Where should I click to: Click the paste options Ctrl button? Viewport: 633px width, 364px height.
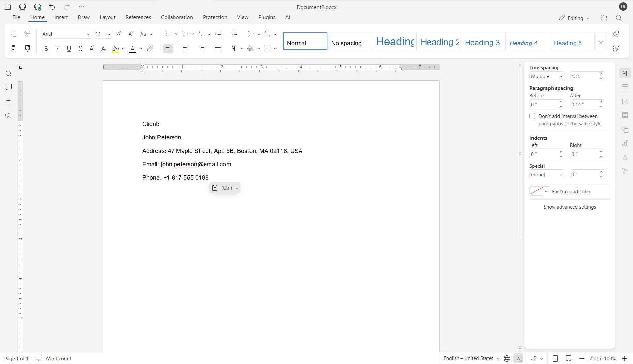pyautogui.click(x=225, y=188)
